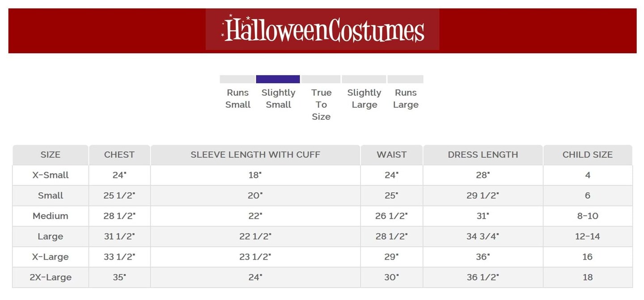This screenshot has width=644, height=300.
Task: Select the Small size row label
Action: click(51, 196)
